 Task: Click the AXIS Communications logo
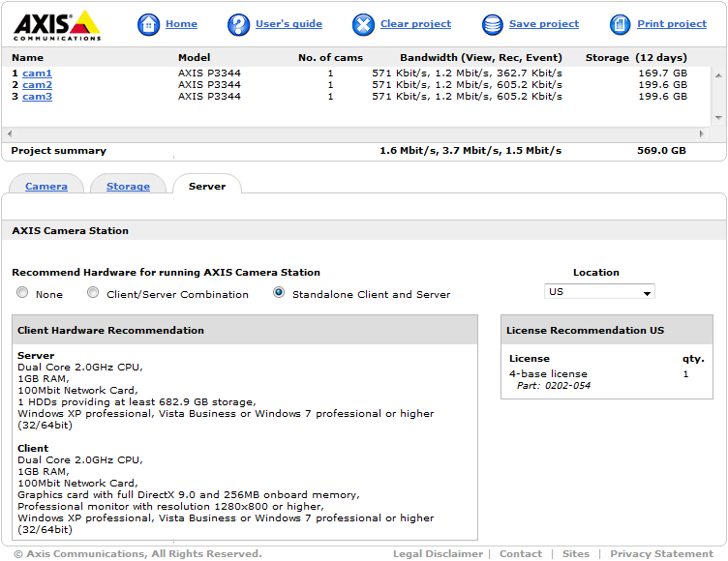(56, 24)
